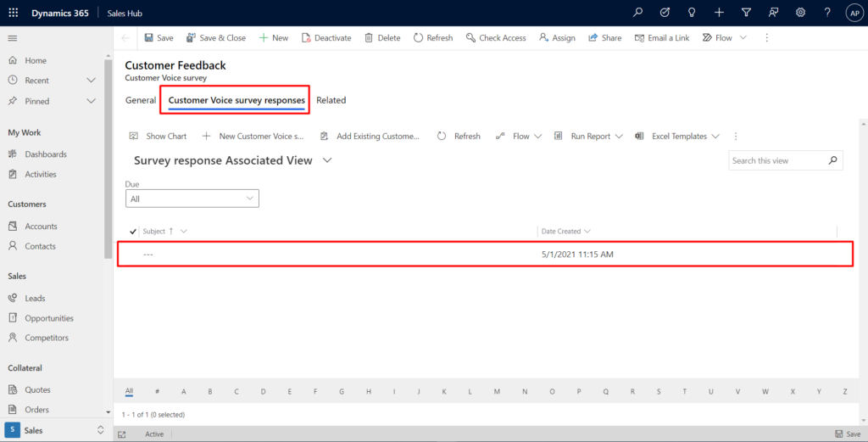The width and height of the screenshot is (868, 442).
Task: Filter the grid by letter M
Action: pyautogui.click(x=497, y=392)
